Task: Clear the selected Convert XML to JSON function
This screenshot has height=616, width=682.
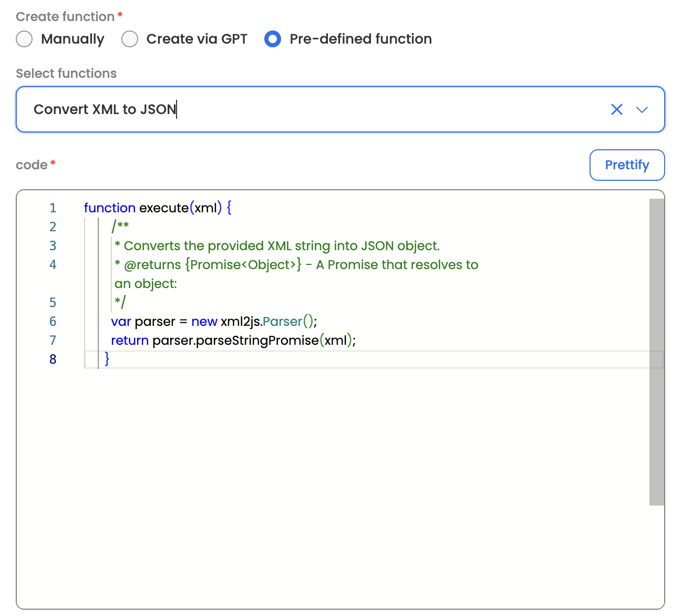Action: (616, 109)
